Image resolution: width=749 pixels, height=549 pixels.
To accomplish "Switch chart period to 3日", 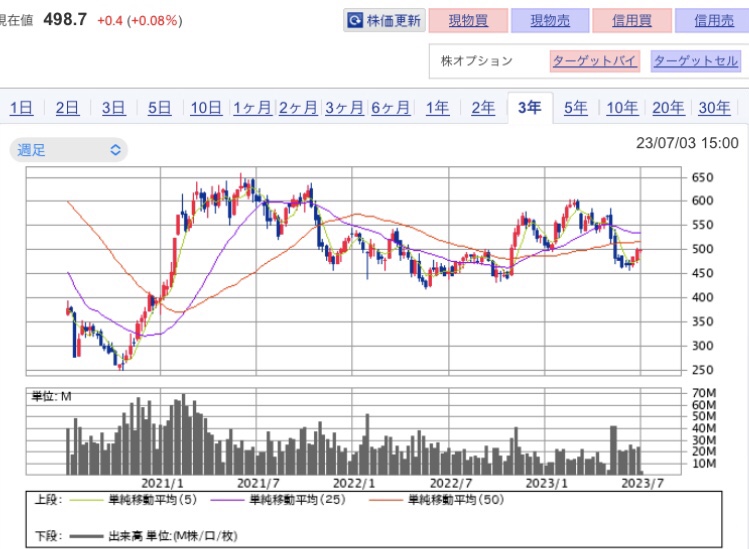I will click(113, 108).
